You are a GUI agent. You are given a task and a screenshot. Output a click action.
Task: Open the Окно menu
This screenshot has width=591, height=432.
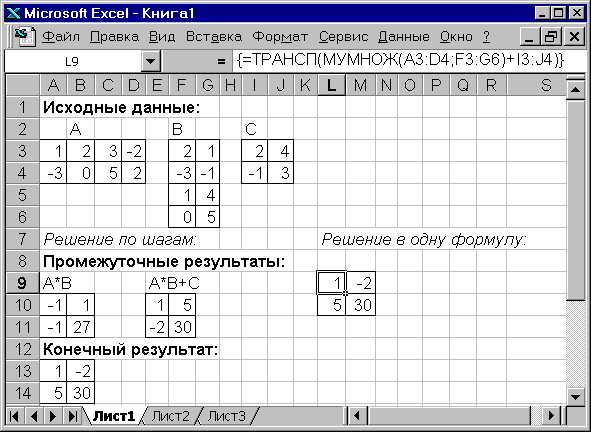coord(456,37)
